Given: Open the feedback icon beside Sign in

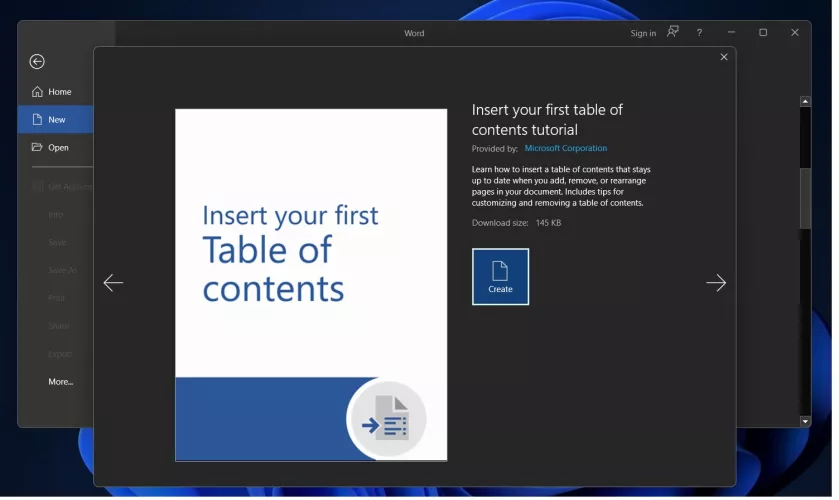Looking at the screenshot, I should (673, 32).
